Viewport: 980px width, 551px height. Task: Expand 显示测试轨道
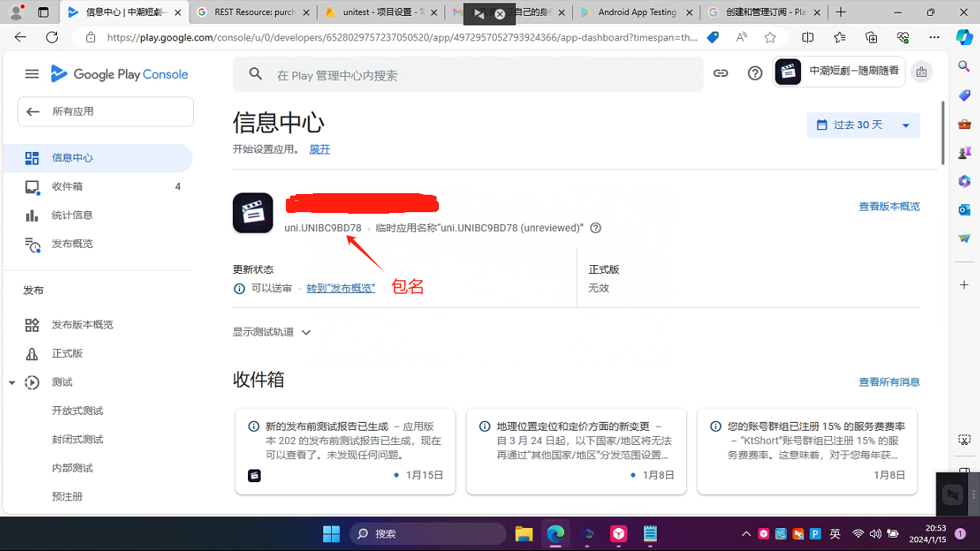272,332
